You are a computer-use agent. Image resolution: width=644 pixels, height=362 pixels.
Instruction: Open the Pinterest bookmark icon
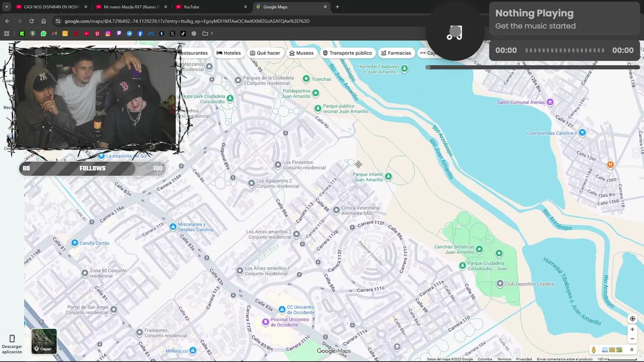coord(97,34)
